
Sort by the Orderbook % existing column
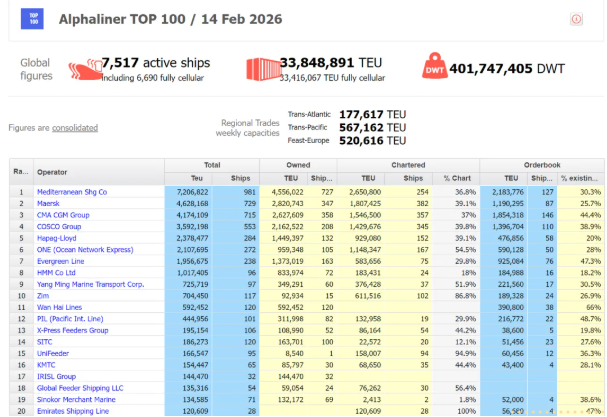[581, 178]
